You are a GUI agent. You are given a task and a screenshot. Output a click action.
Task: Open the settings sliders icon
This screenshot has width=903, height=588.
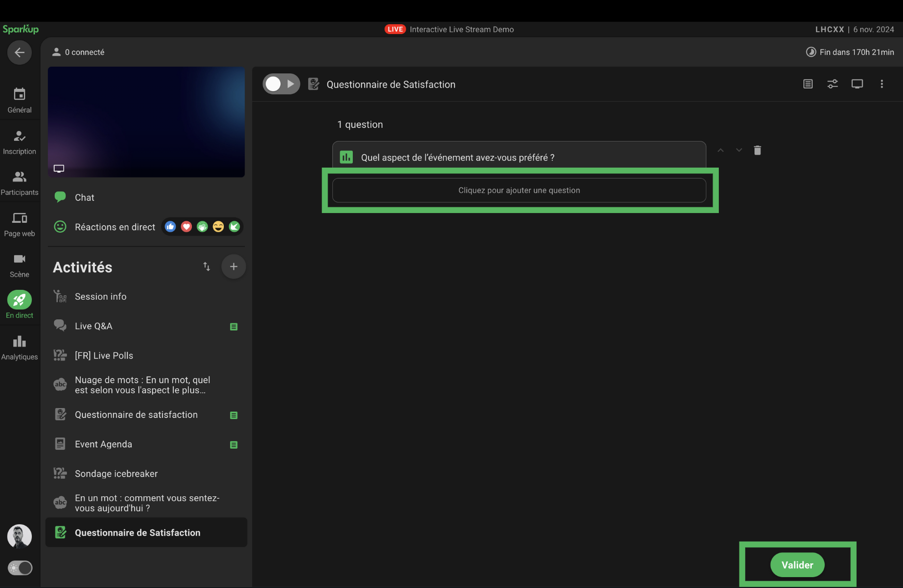tap(832, 84)
